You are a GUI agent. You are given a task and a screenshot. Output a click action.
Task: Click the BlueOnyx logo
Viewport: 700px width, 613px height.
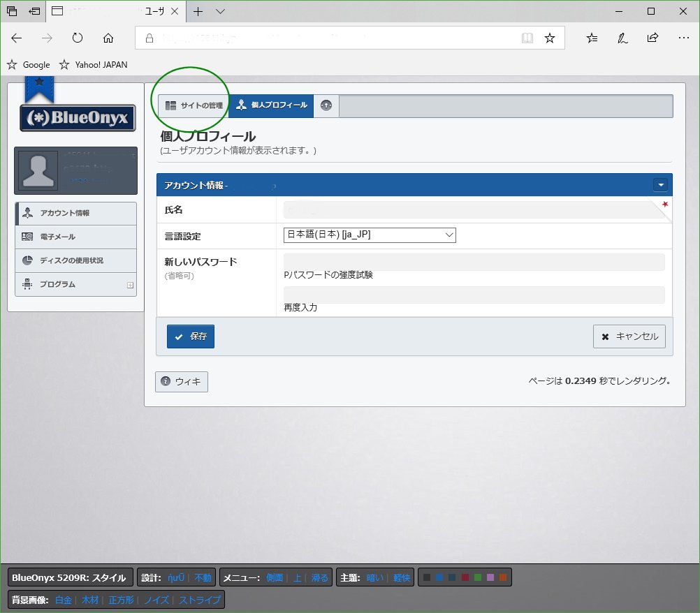coord(77,119)
